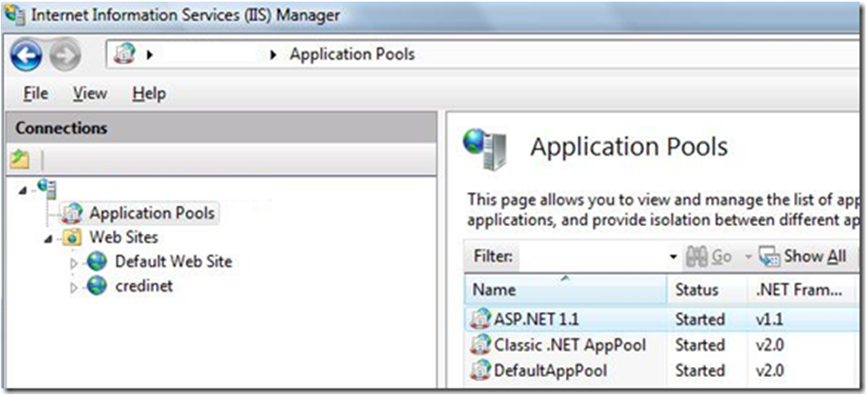Viewport: 868px width, 395px height.
Task: Click the Go binoculars button
Action: [x=708, y=257]
